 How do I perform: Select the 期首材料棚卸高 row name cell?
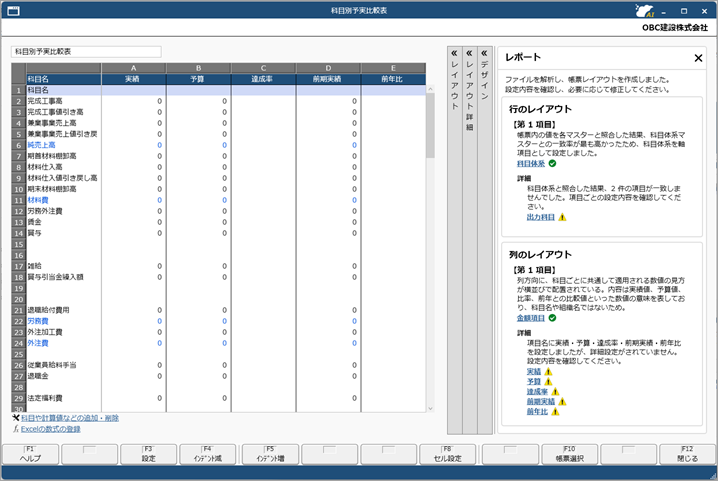[x=64, y=156]
